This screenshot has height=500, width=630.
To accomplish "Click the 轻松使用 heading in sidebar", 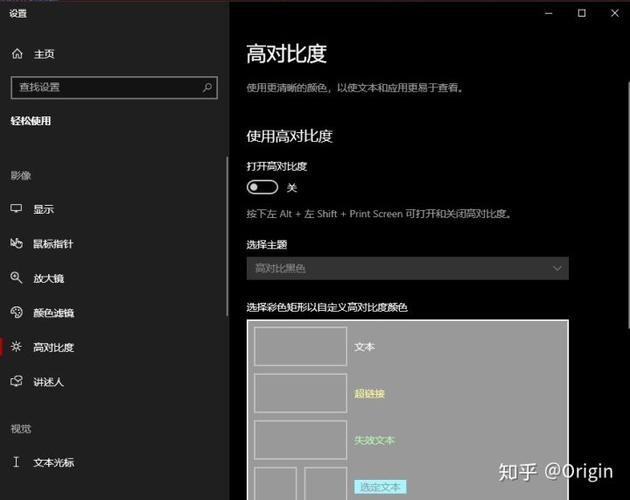I will click(31, 121).
